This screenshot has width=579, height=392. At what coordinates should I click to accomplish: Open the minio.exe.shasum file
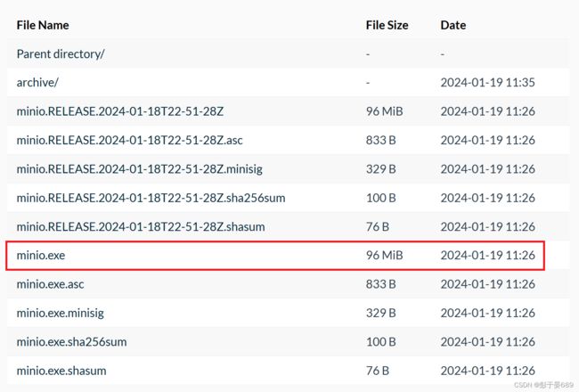click(61, 371)
